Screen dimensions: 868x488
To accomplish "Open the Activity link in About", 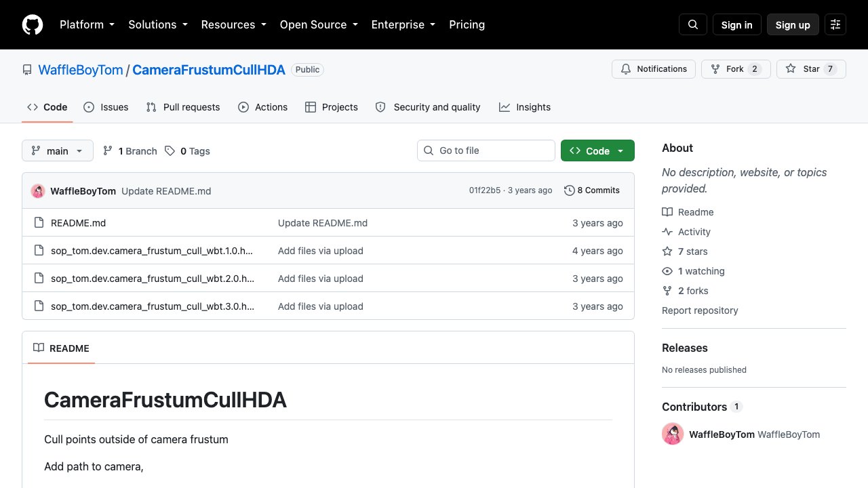I will pyautogui.click(x=686, y=232).
